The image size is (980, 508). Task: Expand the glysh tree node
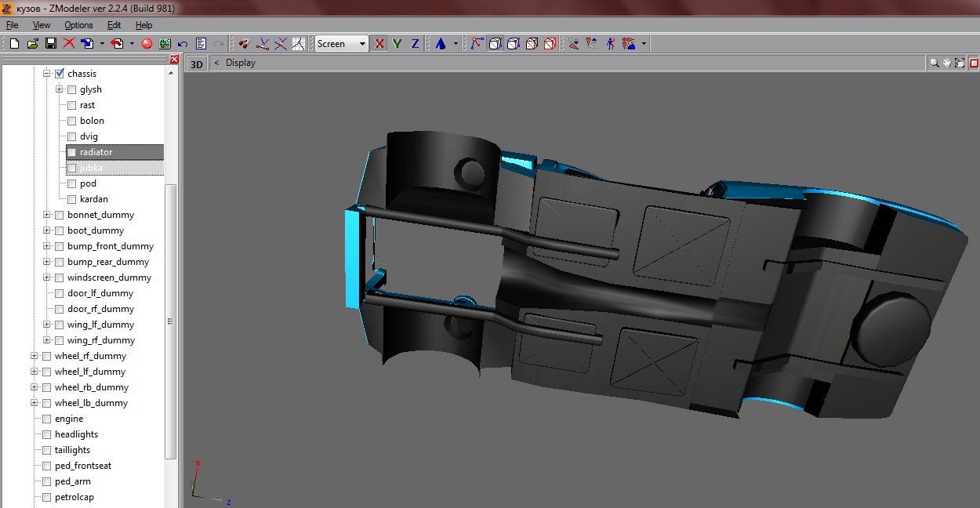[60, 89]
